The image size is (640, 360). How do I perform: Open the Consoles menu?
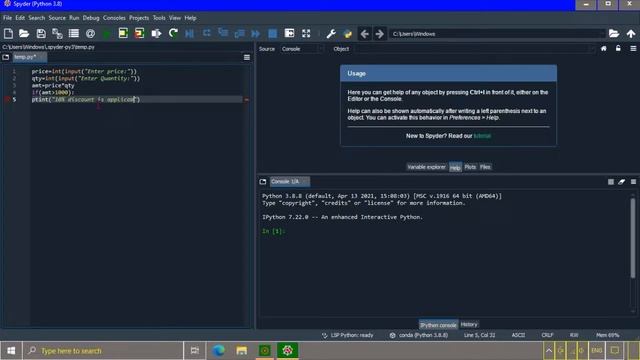click(114, 18)
